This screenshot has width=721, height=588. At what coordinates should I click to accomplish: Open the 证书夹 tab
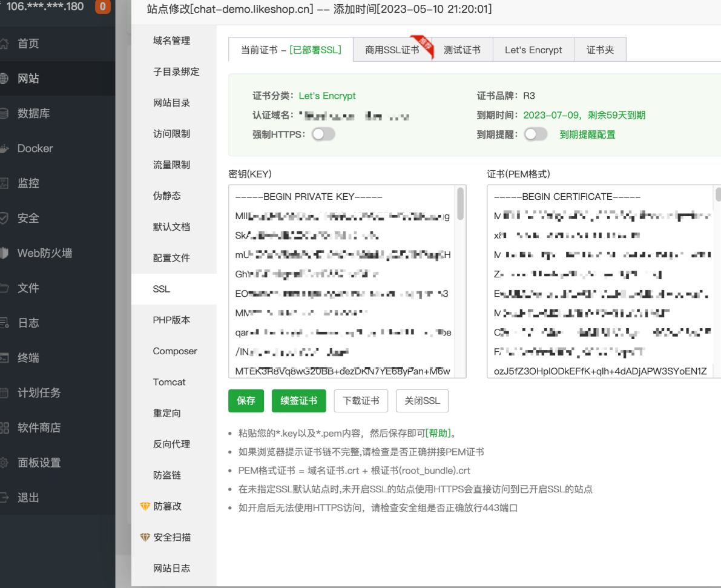coord(600,50)
